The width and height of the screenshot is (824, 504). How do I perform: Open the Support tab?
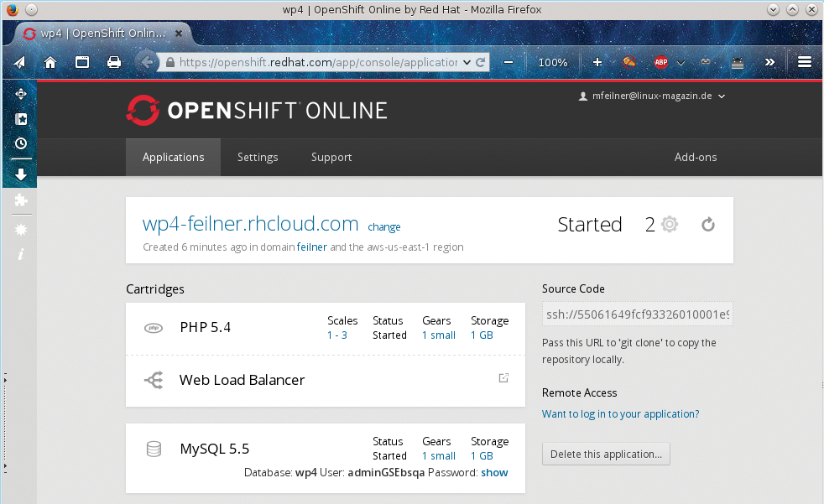pos(331,157)
